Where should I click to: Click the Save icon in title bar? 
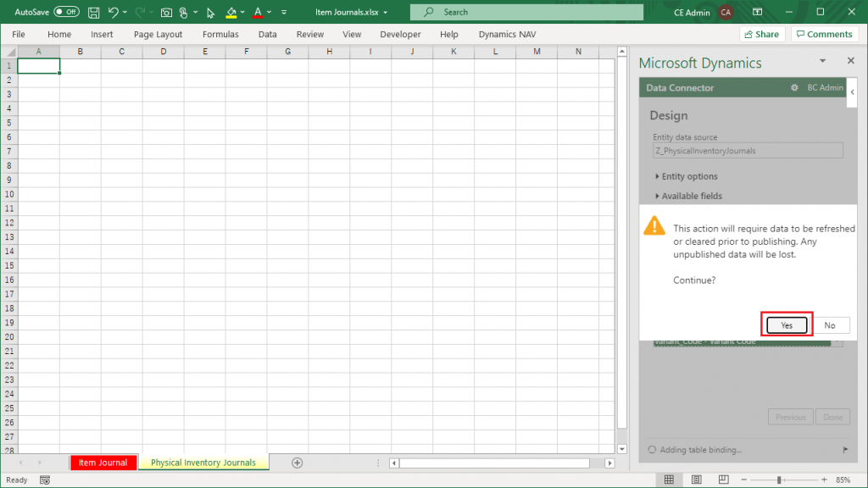pos(93,12)
